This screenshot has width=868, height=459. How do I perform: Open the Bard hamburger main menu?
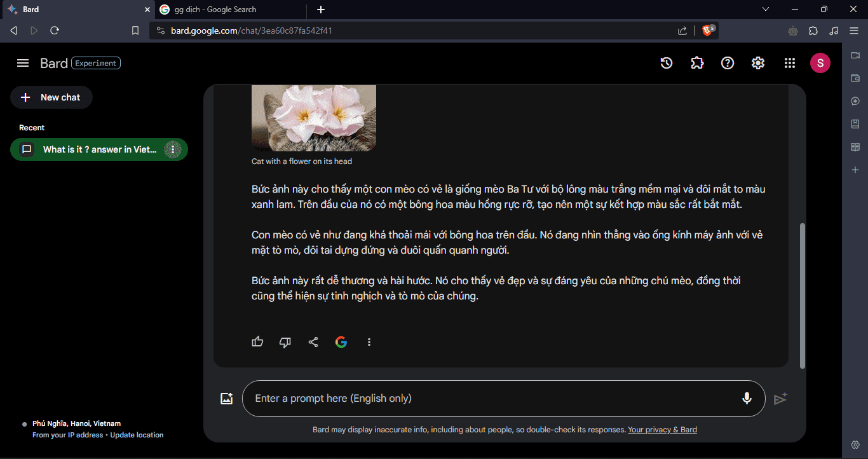coord(23,63)
